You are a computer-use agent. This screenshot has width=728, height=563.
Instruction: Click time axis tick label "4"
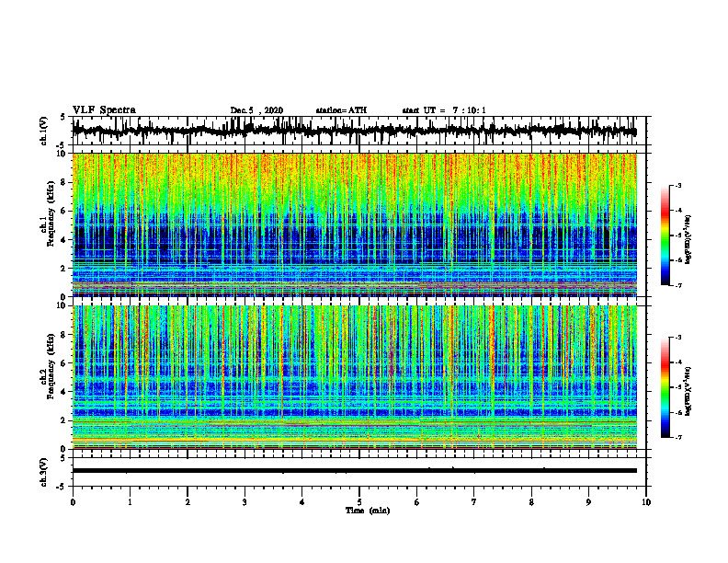[x=302, y=502]
